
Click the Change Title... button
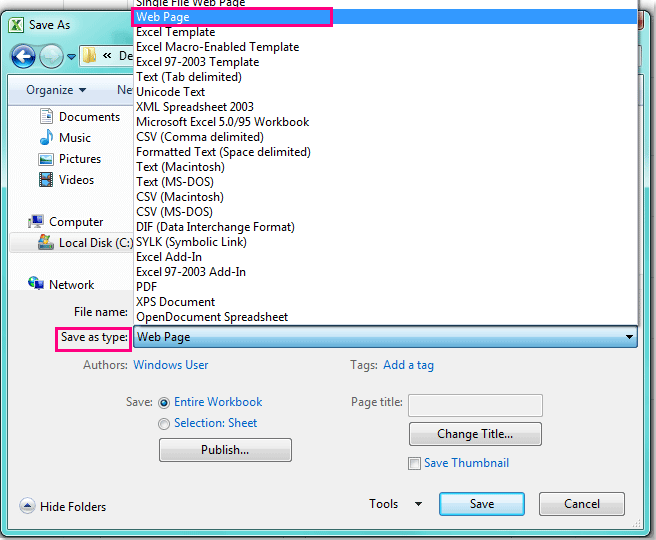click(475, 434)
